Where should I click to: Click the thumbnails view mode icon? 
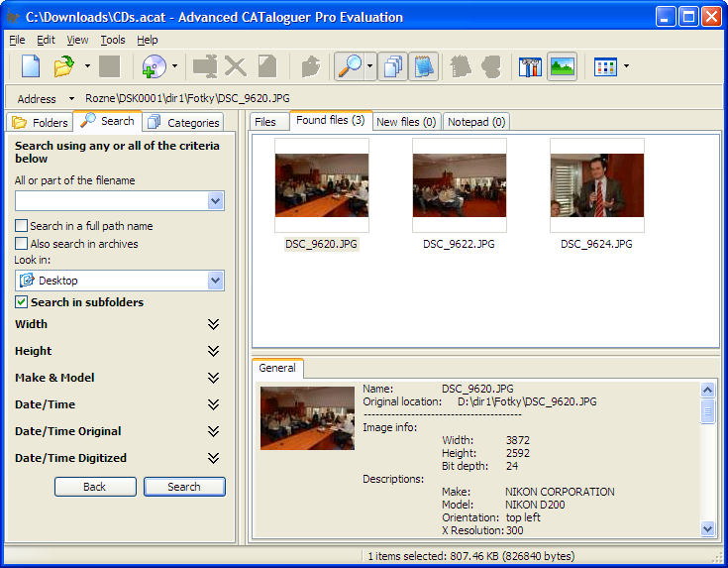pyautogui.click(x=605, y=66)
